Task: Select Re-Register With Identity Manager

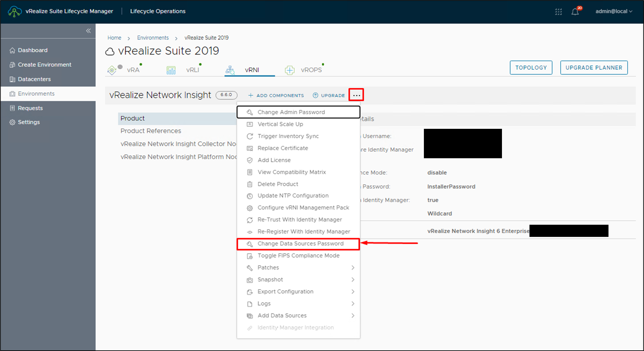Action: tap(298, 232)
